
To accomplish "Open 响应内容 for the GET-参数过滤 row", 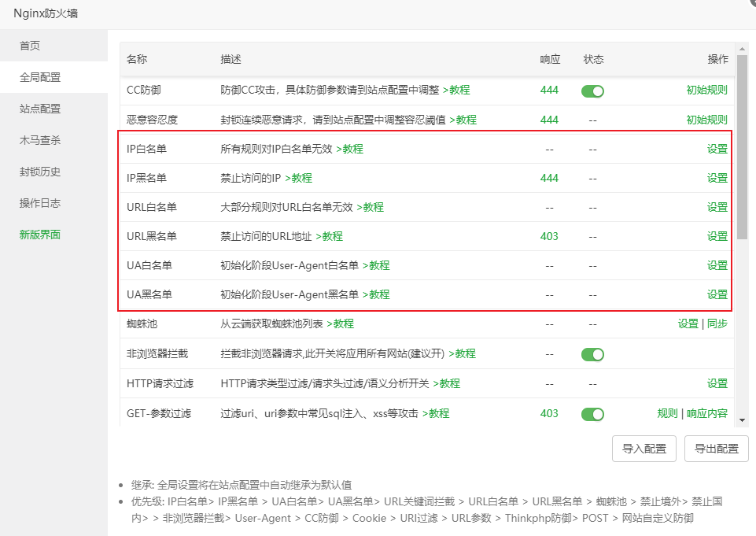I will coord(706,413).
